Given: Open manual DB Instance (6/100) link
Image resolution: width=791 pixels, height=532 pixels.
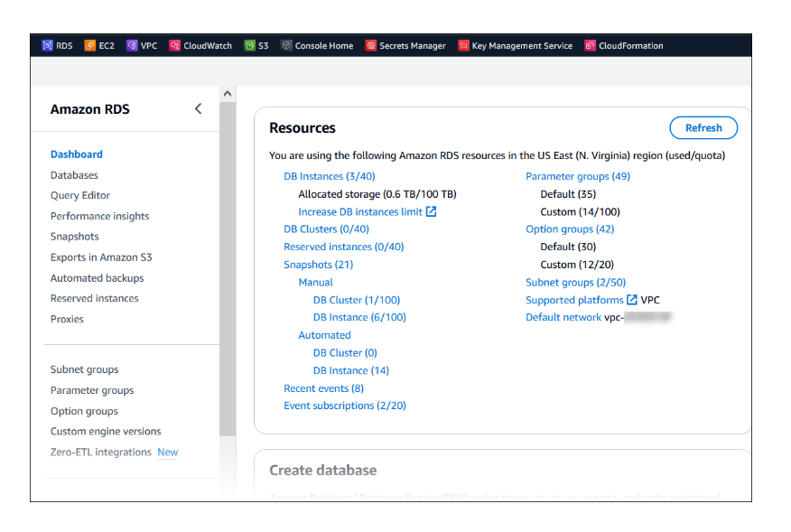Looking at the screenshot, I should coord(359,317).
